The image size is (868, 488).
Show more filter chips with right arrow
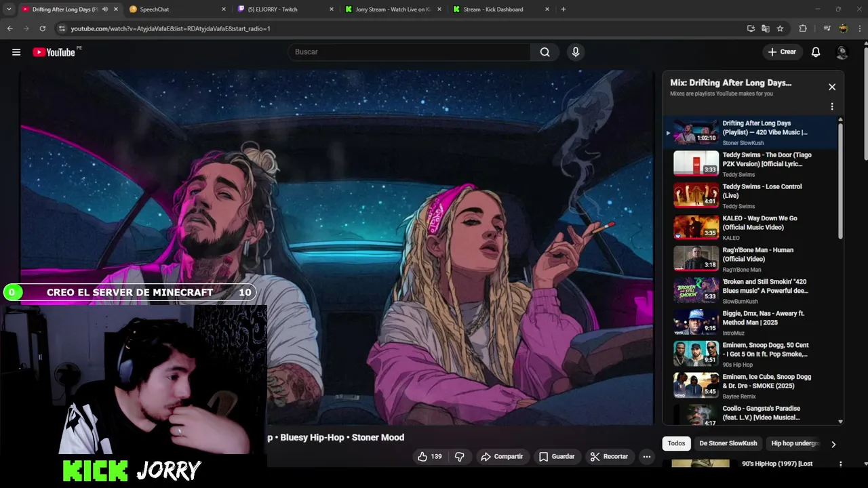[x=833, y=444]
